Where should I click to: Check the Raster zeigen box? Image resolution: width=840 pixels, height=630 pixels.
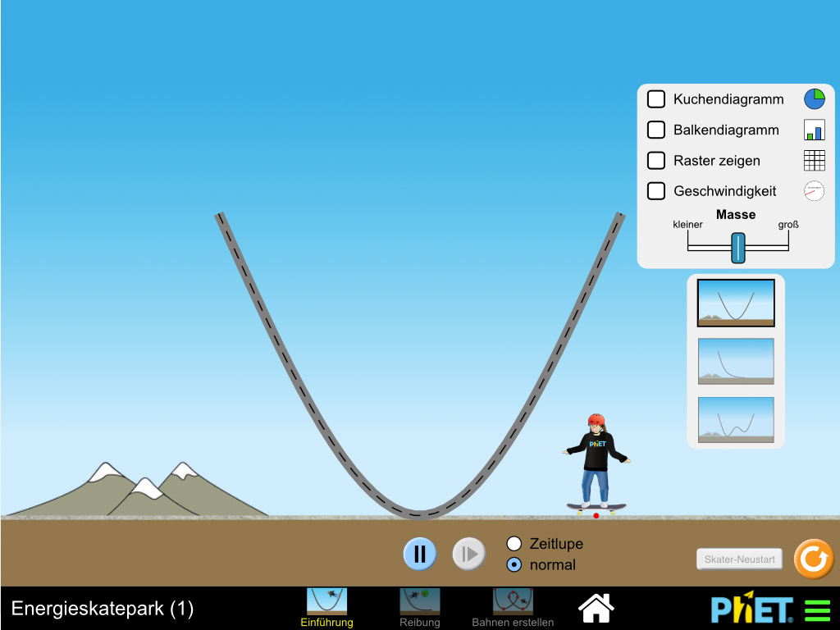656,161
